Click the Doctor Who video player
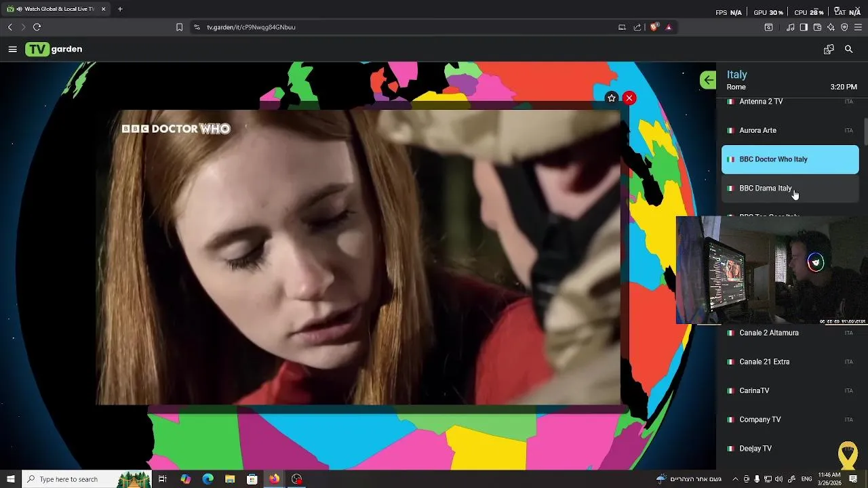 358,258
